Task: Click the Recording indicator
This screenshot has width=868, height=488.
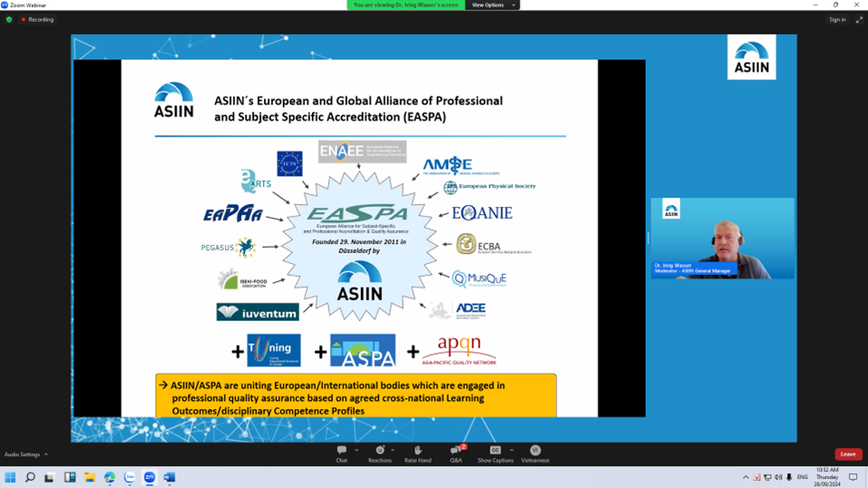Action: (x=38, y=19)
